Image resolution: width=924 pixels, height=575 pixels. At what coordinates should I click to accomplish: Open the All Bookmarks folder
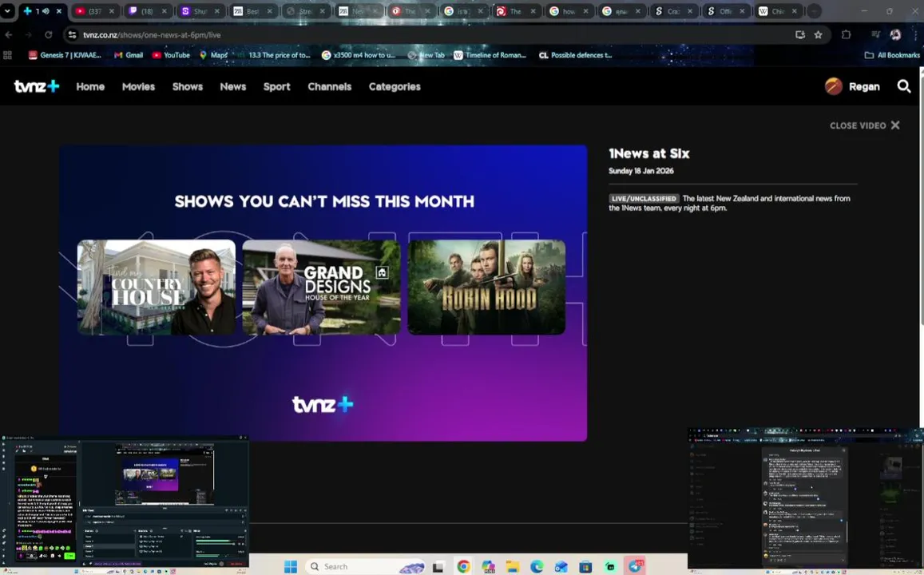(892, 55)
